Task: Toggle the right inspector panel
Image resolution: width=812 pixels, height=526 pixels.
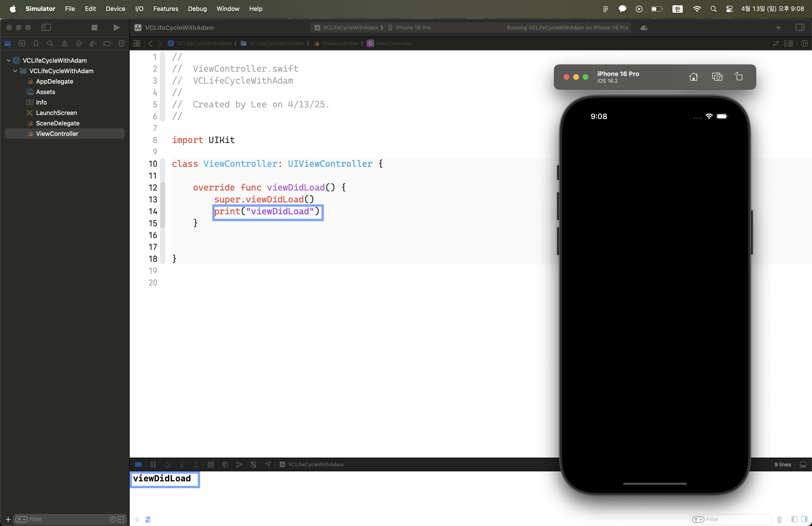Action: (800, 28)
